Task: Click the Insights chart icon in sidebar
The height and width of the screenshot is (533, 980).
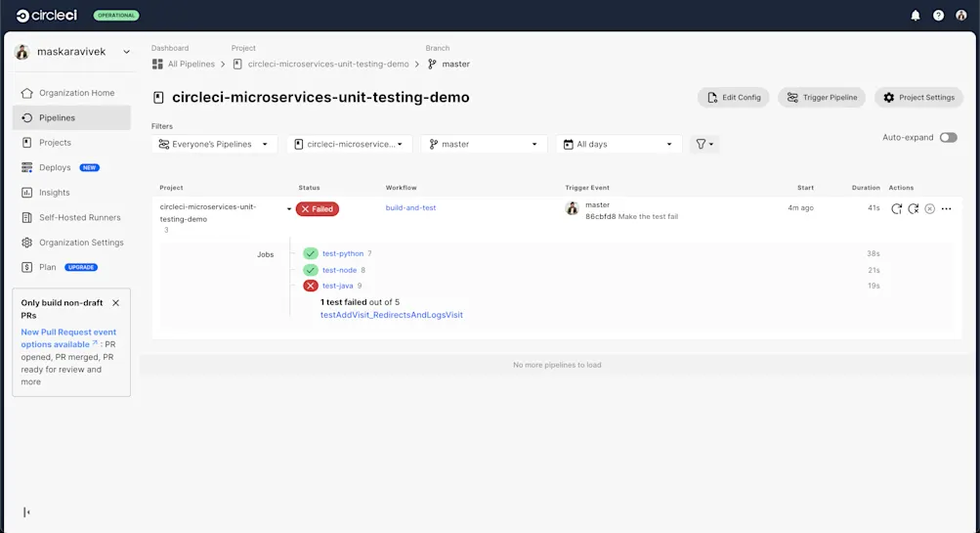Action: [27, 193]
